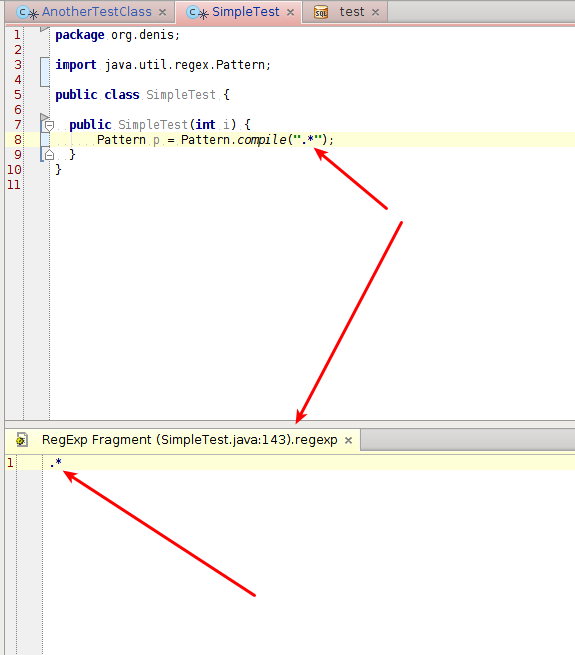Screen dimensions: 575x655
Task: Click the 'int i' constructor parameter
Action: point(212,124)
